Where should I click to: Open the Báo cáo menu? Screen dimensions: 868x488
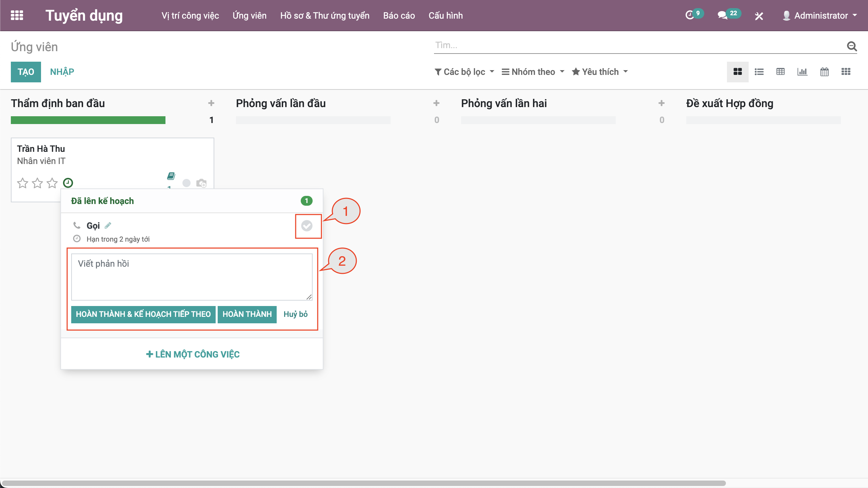tap(399, 16)
